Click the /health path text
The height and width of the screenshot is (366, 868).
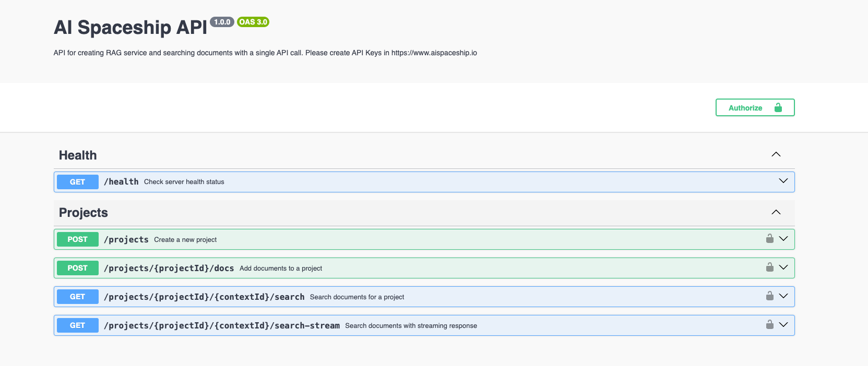[x=121, y=181]
